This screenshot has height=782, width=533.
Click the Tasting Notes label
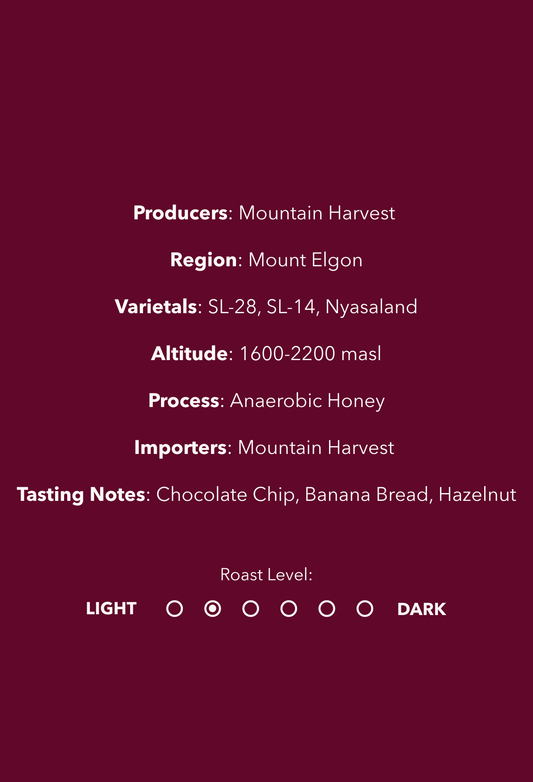click(81, 495)
